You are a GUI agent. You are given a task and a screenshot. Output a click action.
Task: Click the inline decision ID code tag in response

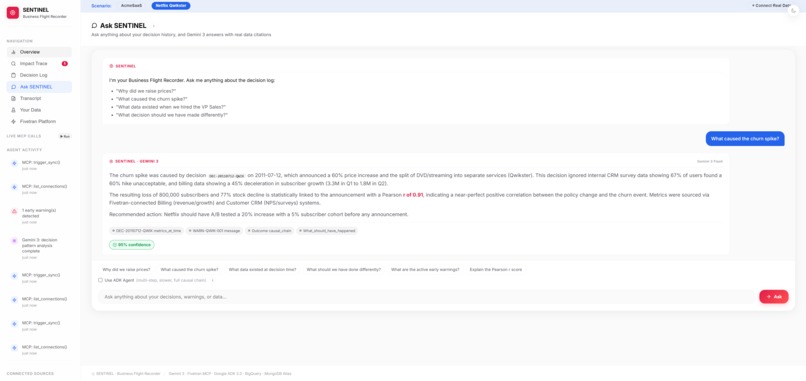pos(227,175)
